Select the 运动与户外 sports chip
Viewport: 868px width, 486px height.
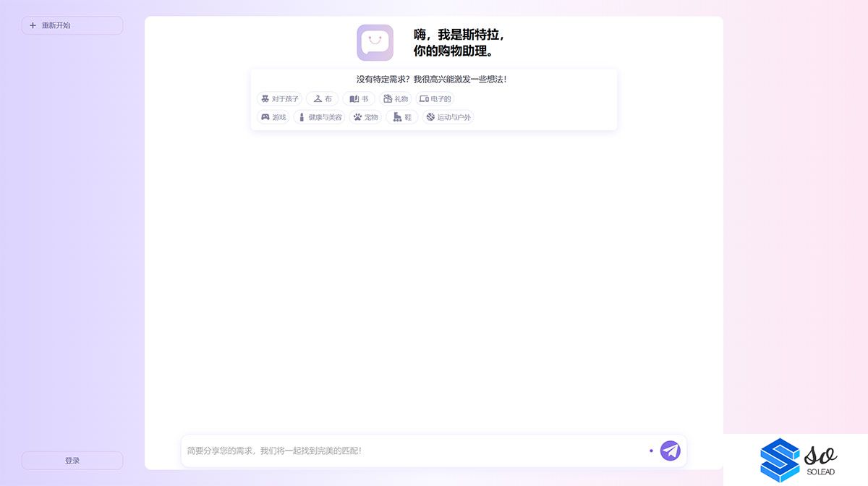(x=448, y=117)
